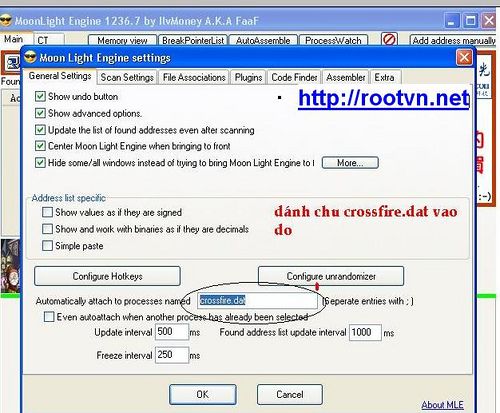This screenshot has height=413, width=500.
Task: Check the Simple paste option
Action: click(47, 246)
